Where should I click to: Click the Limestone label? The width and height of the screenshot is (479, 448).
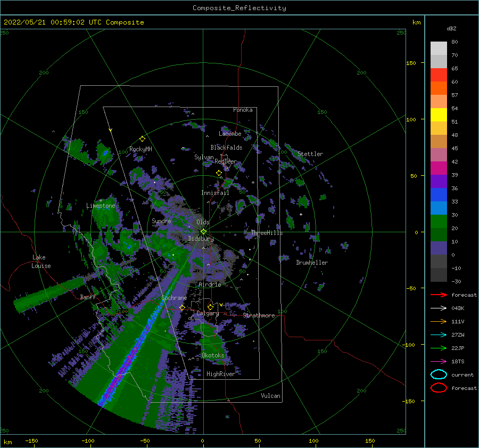coord(101,206)
